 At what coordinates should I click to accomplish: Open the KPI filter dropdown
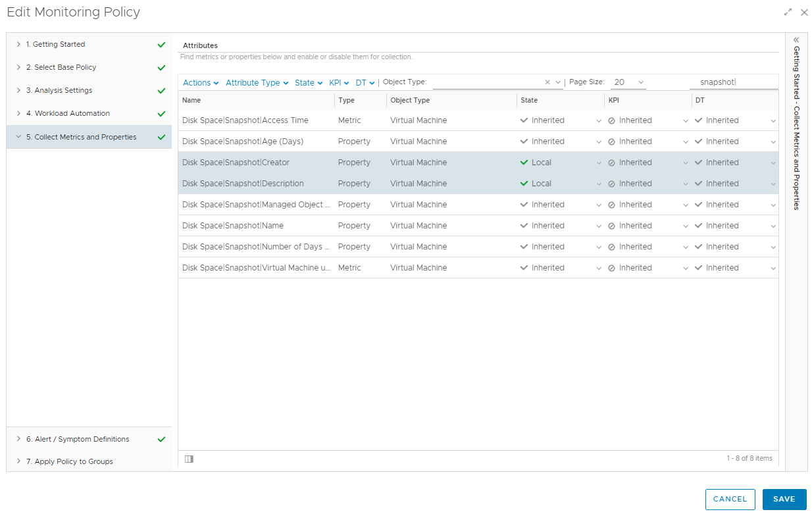point(339,82)
